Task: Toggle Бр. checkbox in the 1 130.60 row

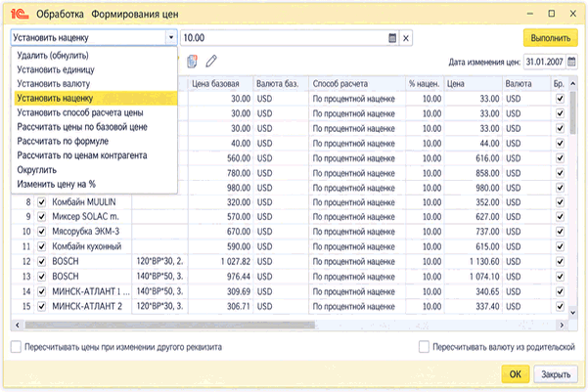Action: click(560, 261)
